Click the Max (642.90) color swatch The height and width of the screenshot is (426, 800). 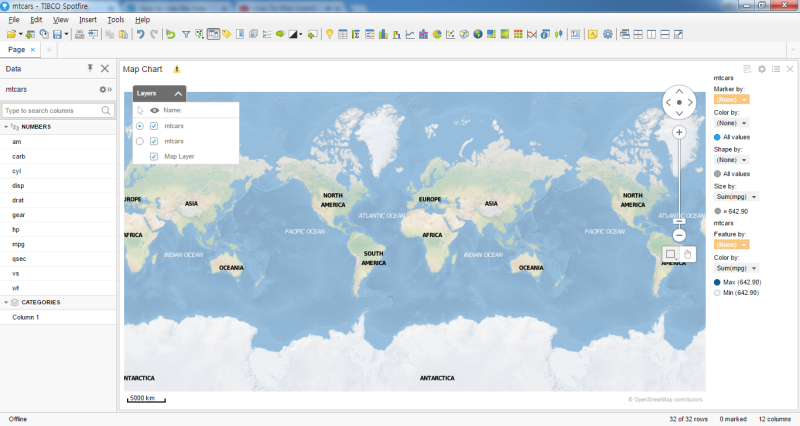click(718, 282)
